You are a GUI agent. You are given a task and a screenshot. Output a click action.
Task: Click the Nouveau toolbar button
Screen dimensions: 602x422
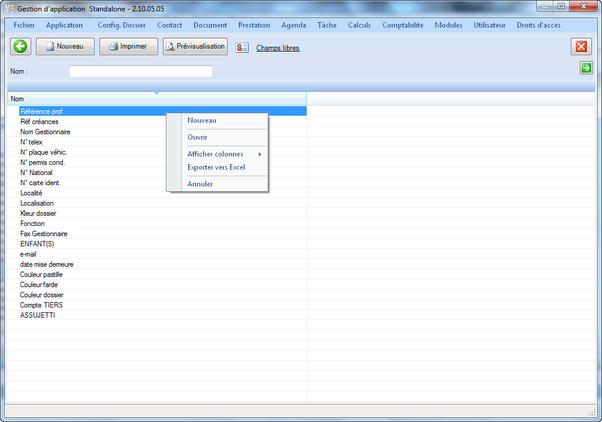[x=65, y=47]
